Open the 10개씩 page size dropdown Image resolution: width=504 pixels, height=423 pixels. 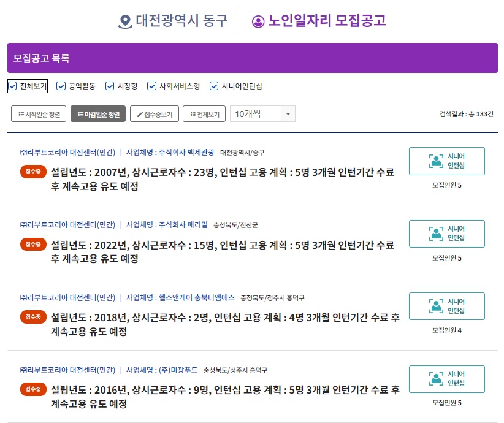pyautogui.click(x=262, y=114)
